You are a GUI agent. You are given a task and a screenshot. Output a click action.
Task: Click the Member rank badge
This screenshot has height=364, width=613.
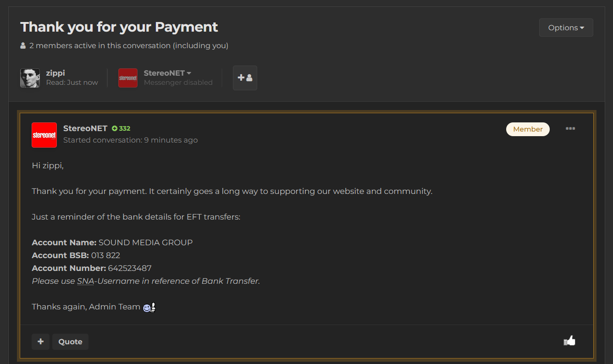pyautogui.click(x=528, y=129)
